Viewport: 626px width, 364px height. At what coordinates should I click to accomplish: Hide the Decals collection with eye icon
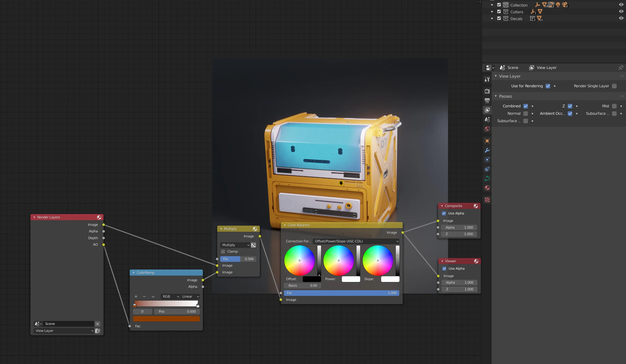point(621,18)
